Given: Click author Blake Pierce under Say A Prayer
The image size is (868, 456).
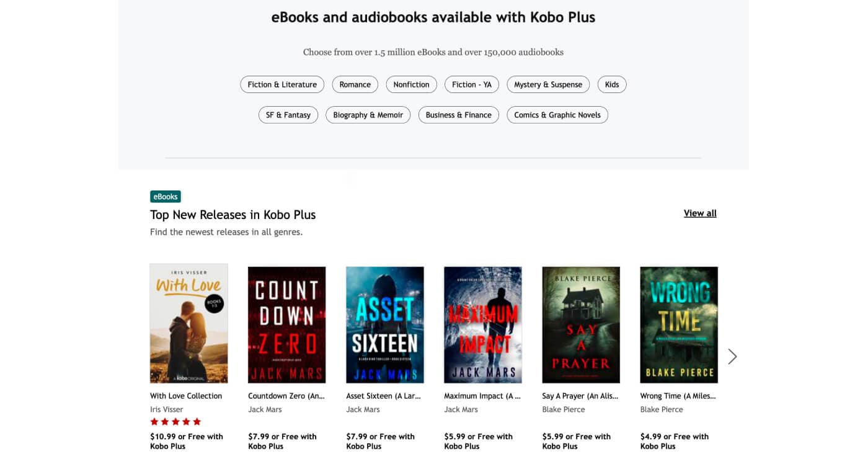Looking at the screenshot, I should 564,409.
